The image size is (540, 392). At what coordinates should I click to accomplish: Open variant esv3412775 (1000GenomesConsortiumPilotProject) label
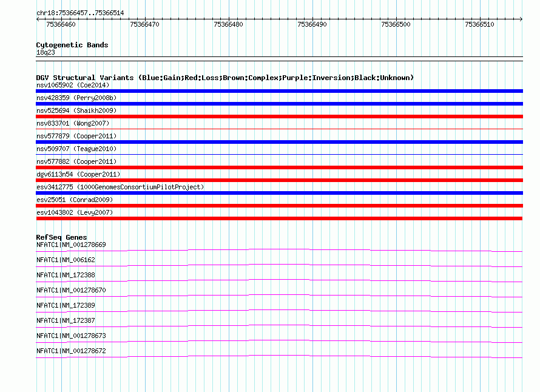pos(120,187)
